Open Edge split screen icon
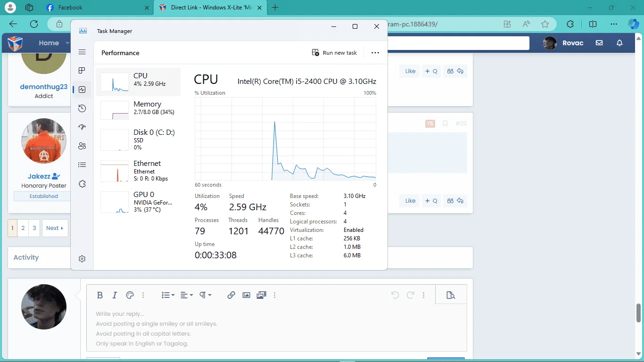644x362 pixels. [x=593, y=24]
